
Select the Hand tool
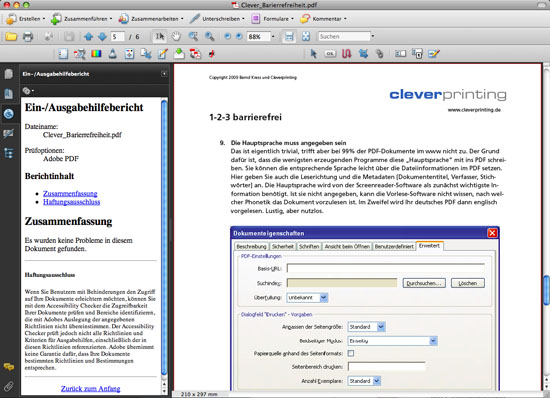click(176, 36)
